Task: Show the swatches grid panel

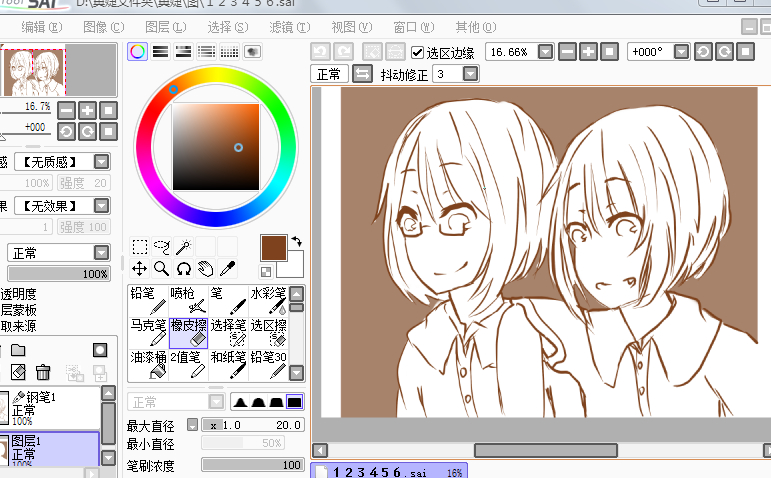Action: pyautogui.click(x=229, y=52)
